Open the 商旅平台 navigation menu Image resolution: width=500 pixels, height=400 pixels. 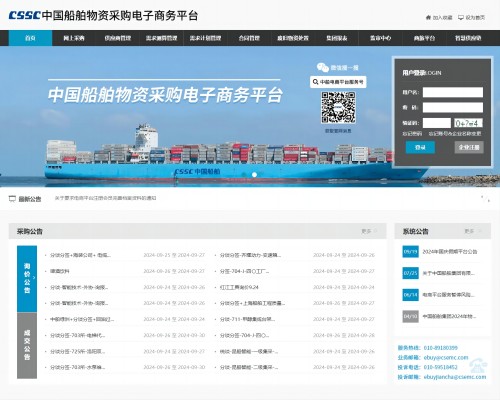coord(424,38)
